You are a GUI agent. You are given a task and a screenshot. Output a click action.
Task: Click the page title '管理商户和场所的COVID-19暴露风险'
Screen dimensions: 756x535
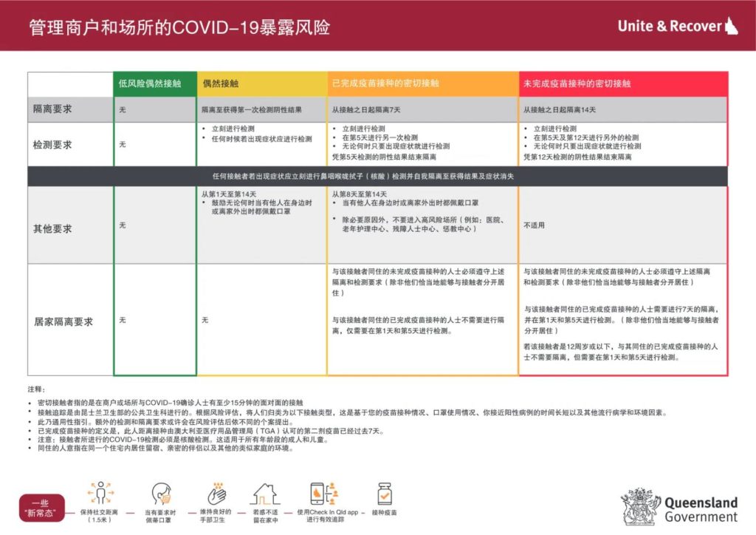(179, 27)
